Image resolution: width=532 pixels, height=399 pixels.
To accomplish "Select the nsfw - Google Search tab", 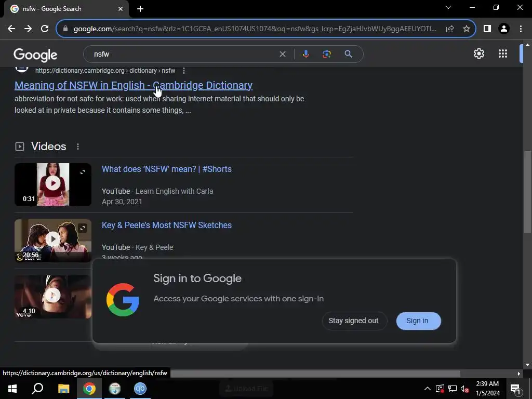I will (x=66, y=9).
